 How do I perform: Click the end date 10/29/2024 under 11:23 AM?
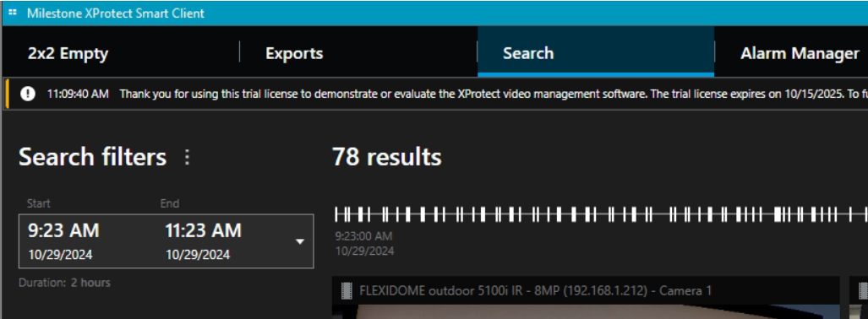click(x=198, y=255)
